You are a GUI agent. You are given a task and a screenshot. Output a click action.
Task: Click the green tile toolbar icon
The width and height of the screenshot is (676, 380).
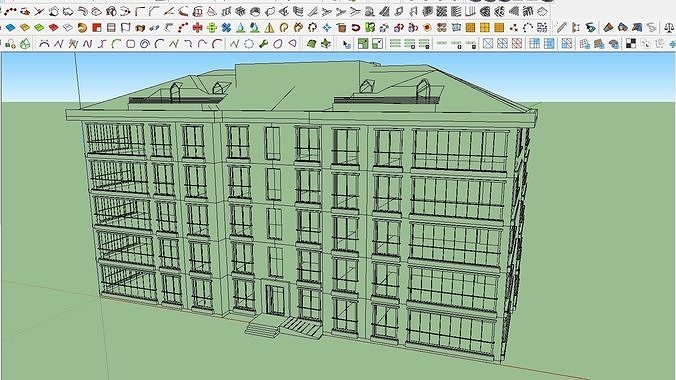[39, 28]
